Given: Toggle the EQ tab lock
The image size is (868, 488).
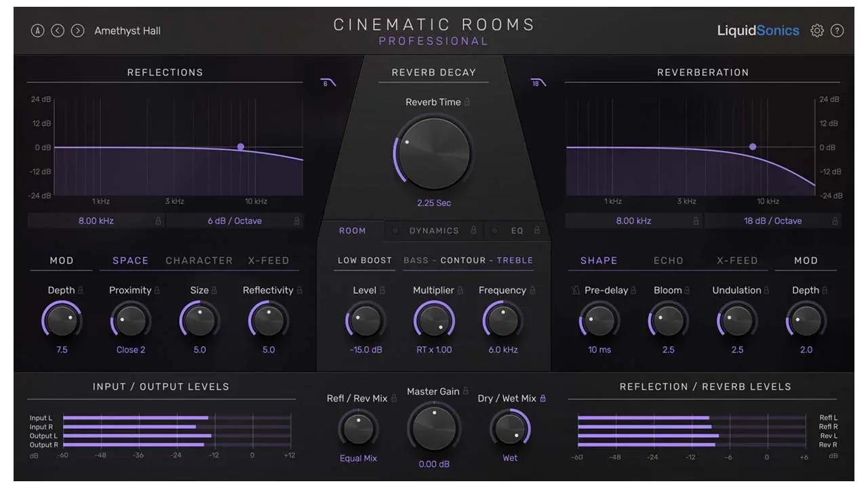Looking at the screenshot, I should (x=537, y=230).
